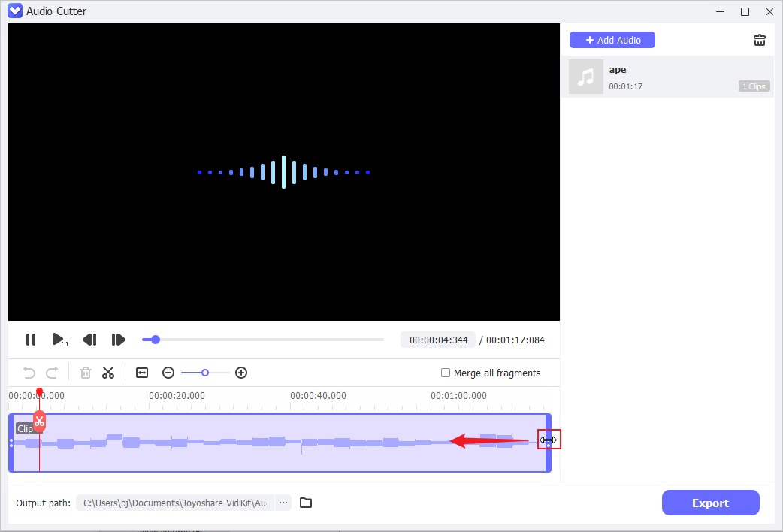Enable Merge all fragments
783x532 pixels.
tap(446, 373)
